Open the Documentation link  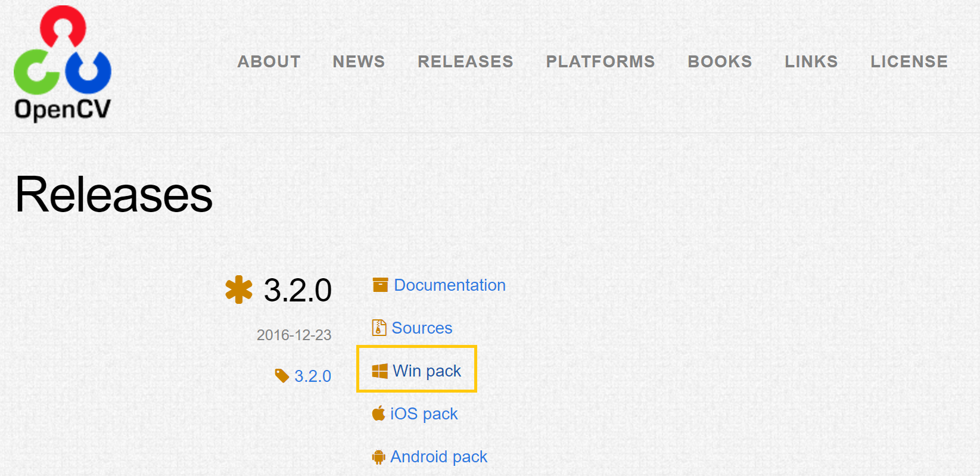point(450,285)
